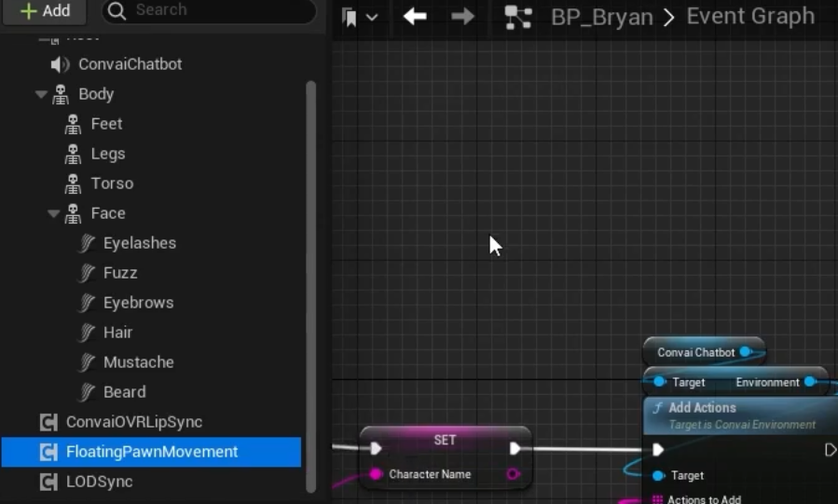Click the skeleton icon beside Legs
The width and height of the screenshot is (838, 504).
(x=73, y=154)
